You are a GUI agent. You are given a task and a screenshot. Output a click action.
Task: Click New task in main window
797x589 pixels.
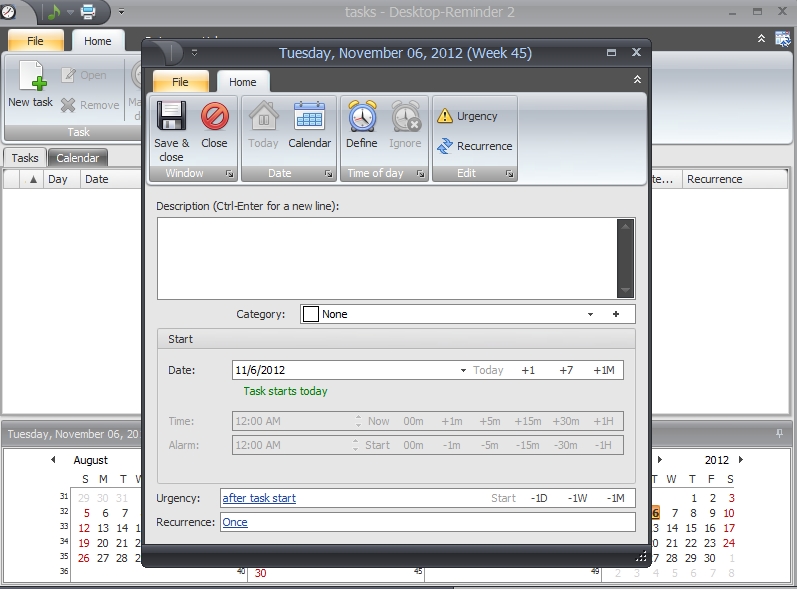[x=30, y=84]
